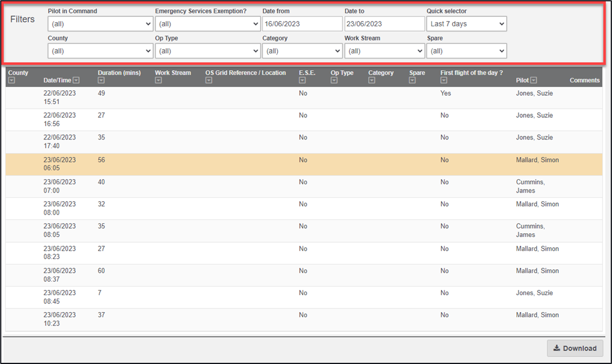
Task: Click the Date/Time column filter icon
Action: coord(76,80)
